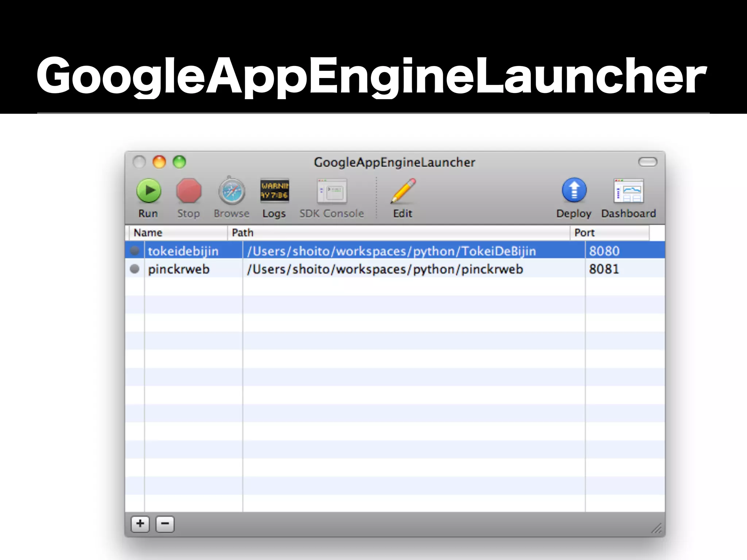Click the 8081 port cell

(604, 269)
